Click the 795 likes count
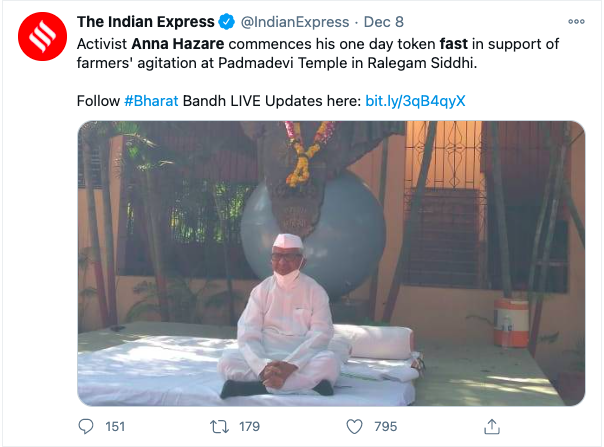 point(385,426)
